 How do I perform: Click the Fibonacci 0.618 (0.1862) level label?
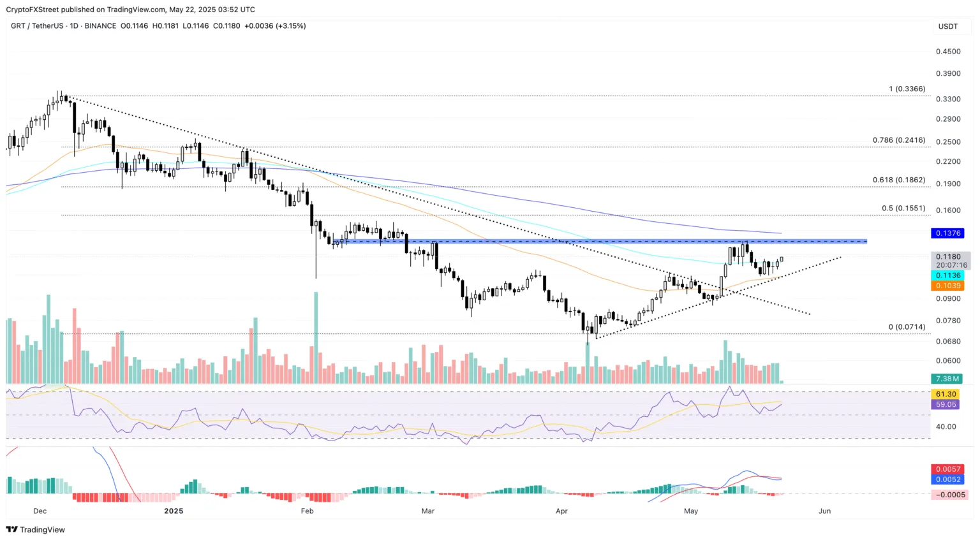click(x=898, y=180)
